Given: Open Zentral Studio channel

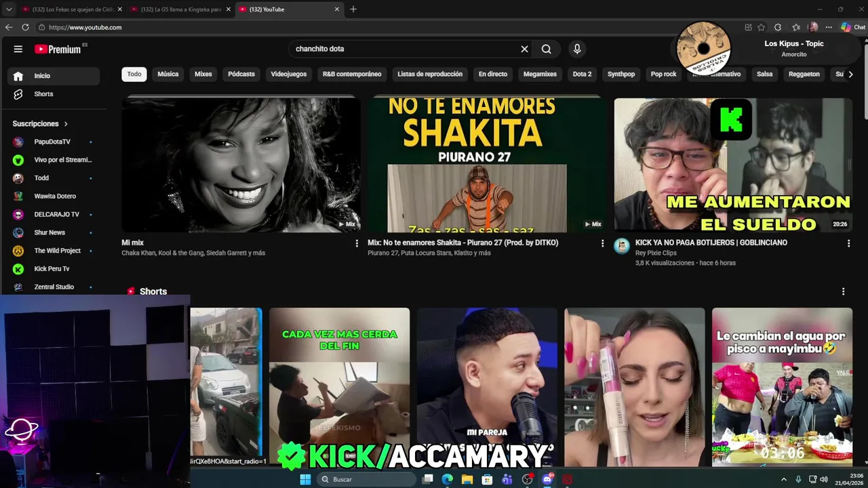Looking at the screenshot, I should click(52, 287).
